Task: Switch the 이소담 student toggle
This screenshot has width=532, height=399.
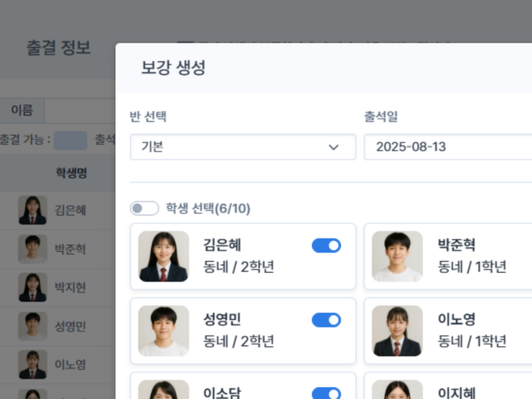Action: 326,393
